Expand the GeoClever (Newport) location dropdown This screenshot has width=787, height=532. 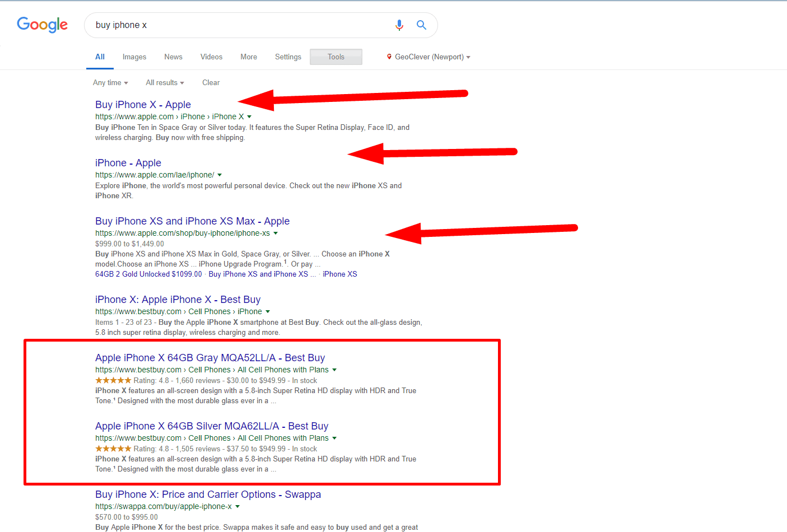(468, 57)
